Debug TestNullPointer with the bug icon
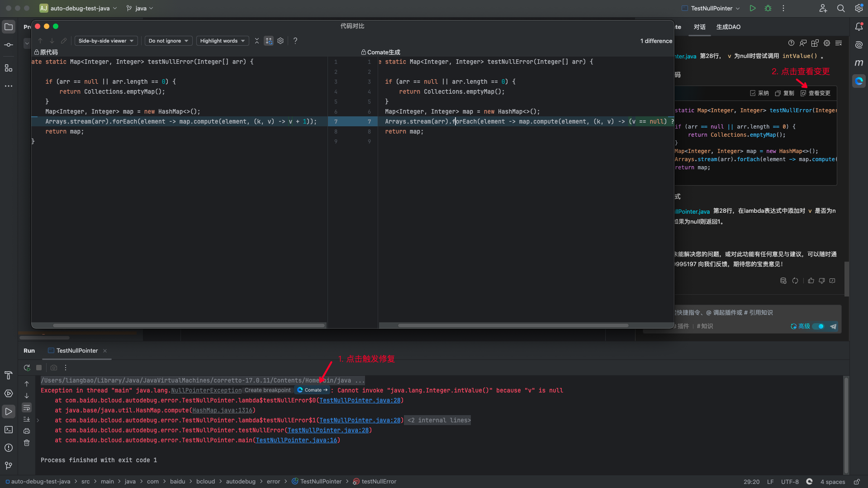This screenshot has height=488, width=868. [768, 8]
